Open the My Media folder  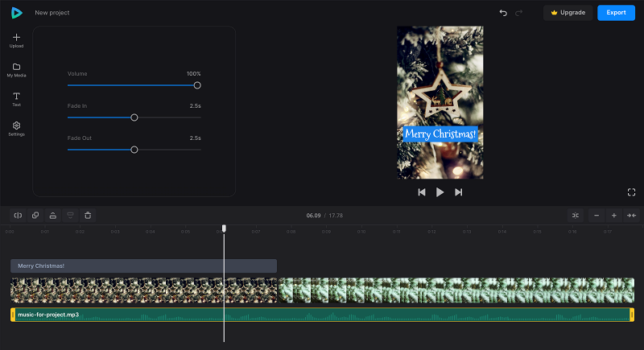pyautogui.click(x=16, y=70)
